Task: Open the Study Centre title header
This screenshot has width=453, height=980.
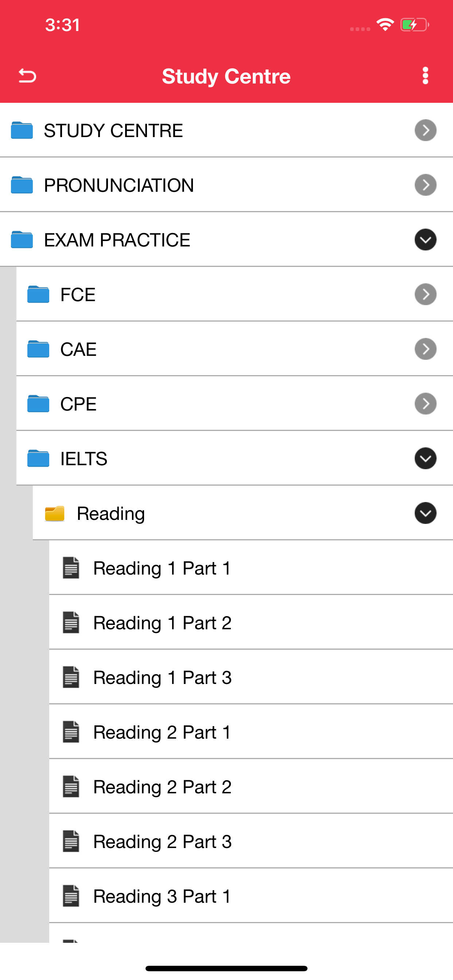Action: (x=226, y=76)
